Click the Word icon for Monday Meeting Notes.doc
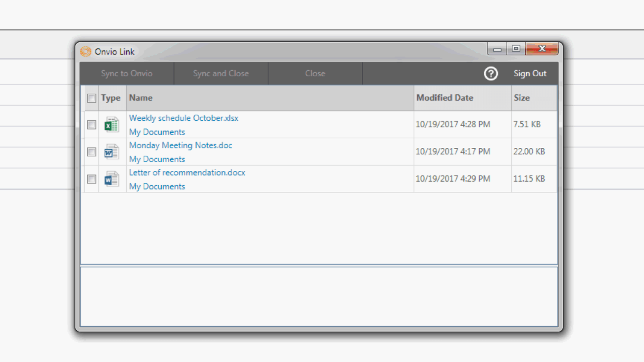This screenshot has width=644, height=362. pos(112,152)
